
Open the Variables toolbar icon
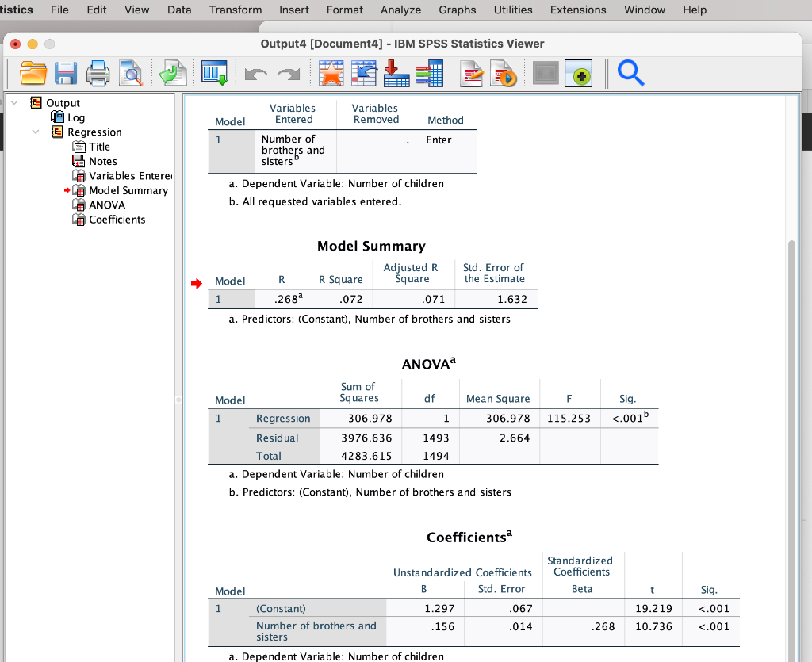[x=429, y=73]
